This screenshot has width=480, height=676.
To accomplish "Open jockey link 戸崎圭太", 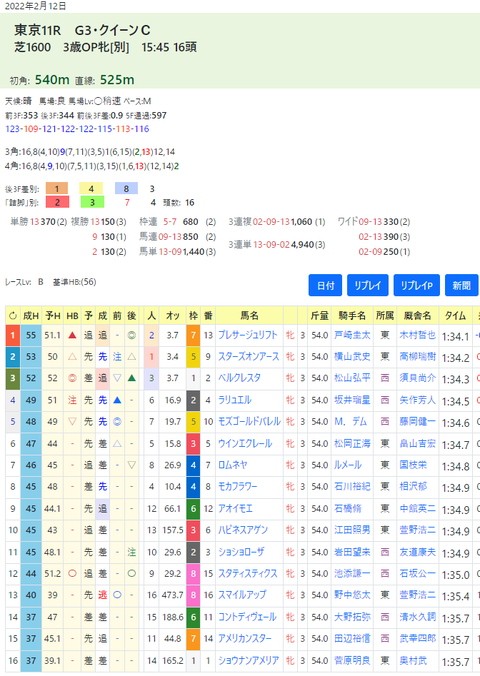I will tap(352, 335).
